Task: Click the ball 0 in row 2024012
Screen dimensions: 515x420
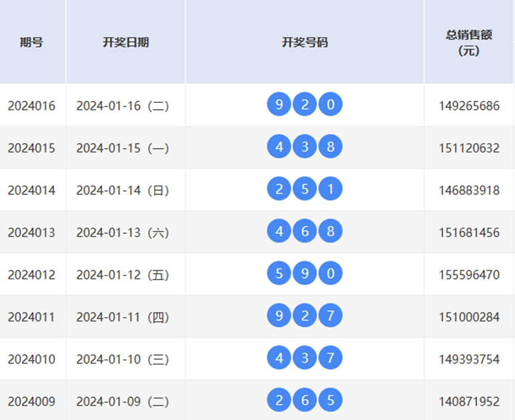Action: point(330,275)
